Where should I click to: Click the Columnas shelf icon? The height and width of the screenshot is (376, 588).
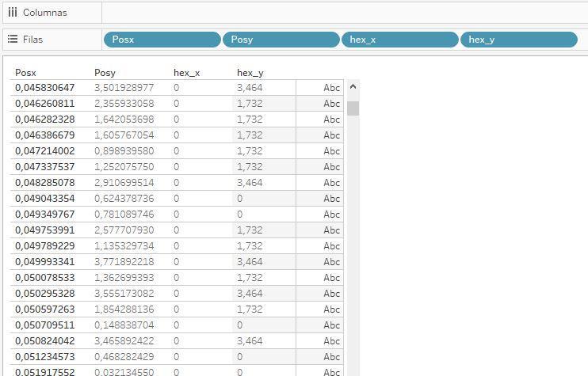coord(13,13)
